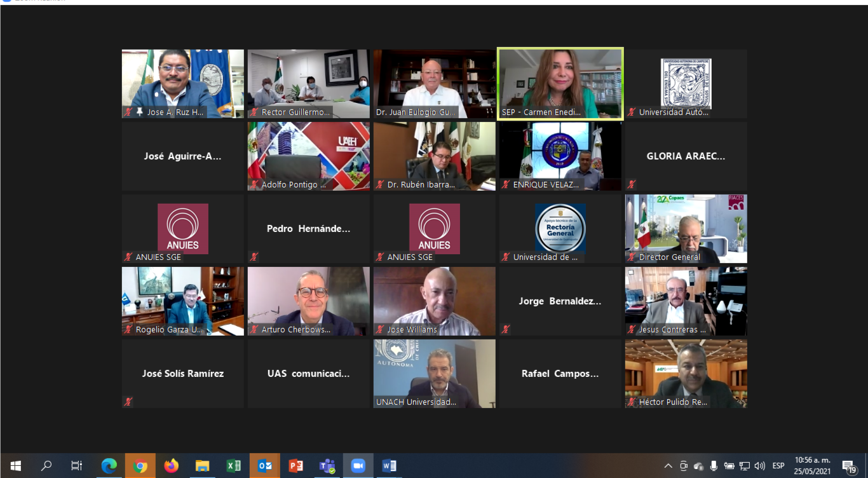The width and height of the screenshot is (868, 478).
Task: Open the clock showing 10:56 a. m.
Action: pyautogui.click(x=813, y=466)
